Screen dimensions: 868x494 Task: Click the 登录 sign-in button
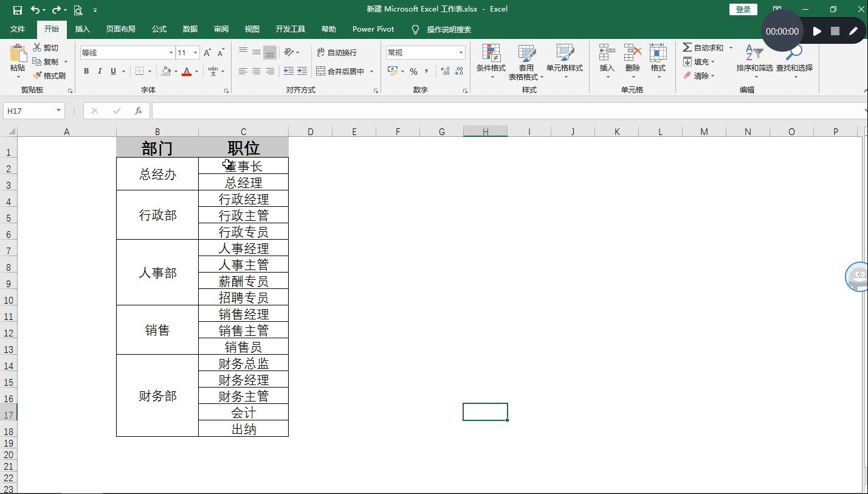742,9
